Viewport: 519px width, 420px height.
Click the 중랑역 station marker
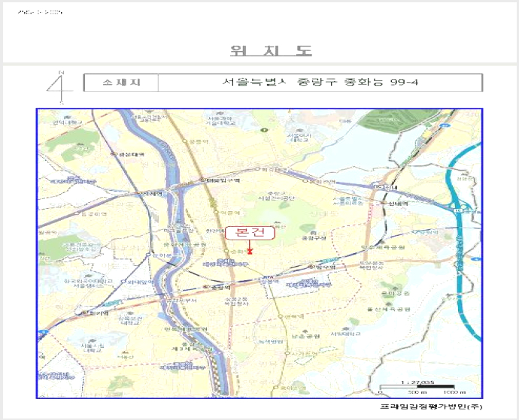pyautogui.click(x=207, y=287)
